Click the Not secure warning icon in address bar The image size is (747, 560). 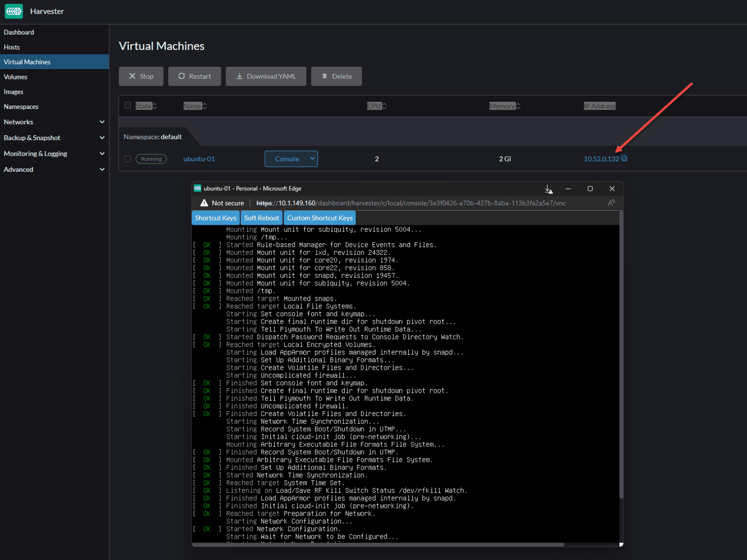pyautogui.click(x=204, y=203)
